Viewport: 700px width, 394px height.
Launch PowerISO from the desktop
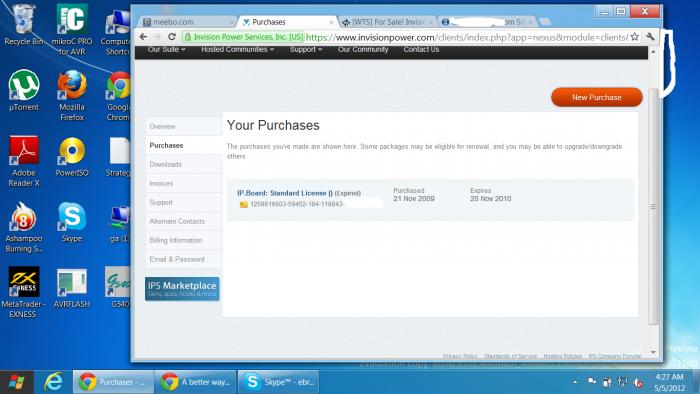(x=72, y=156)
